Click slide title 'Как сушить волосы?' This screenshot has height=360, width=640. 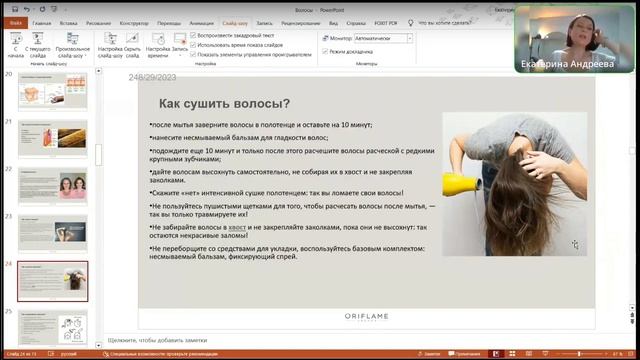click(x=224, y=104)
